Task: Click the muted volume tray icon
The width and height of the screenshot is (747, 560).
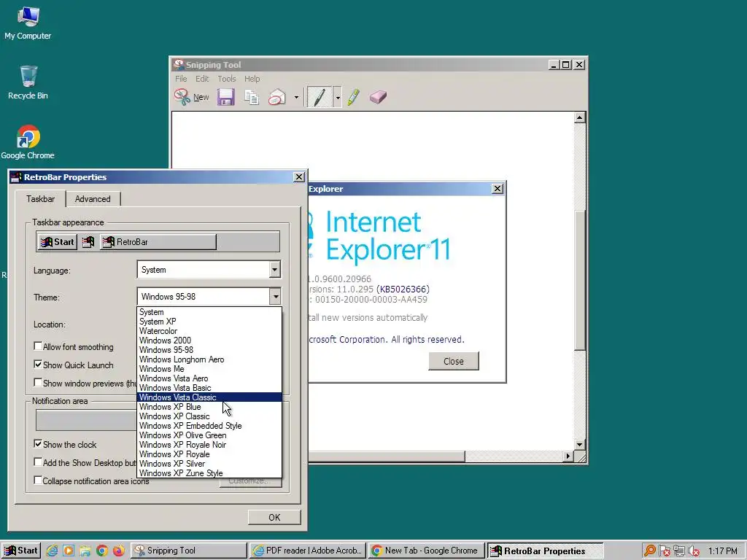Action: pos(694,551)
